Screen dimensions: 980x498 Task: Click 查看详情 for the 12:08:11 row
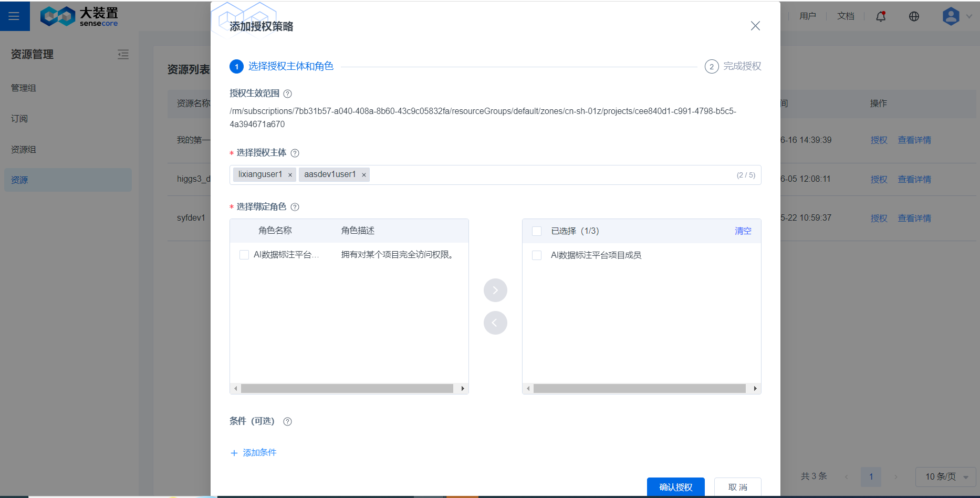coord(914,180)
